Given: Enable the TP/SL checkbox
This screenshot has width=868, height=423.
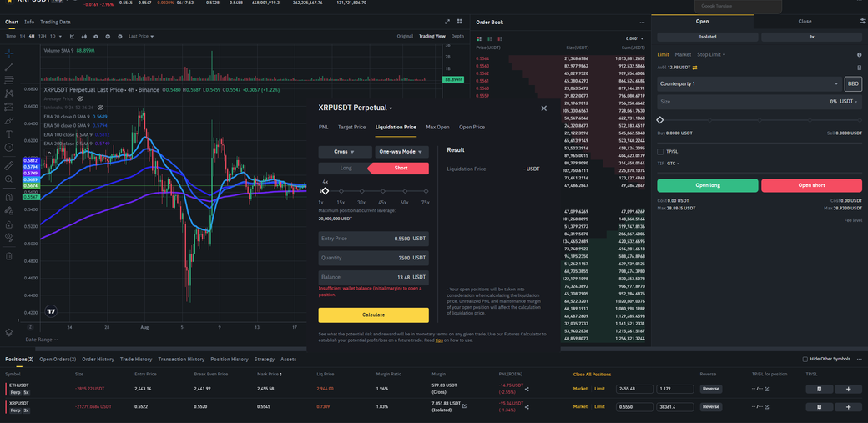Looking at the screenshot, I should pos(660,151).
